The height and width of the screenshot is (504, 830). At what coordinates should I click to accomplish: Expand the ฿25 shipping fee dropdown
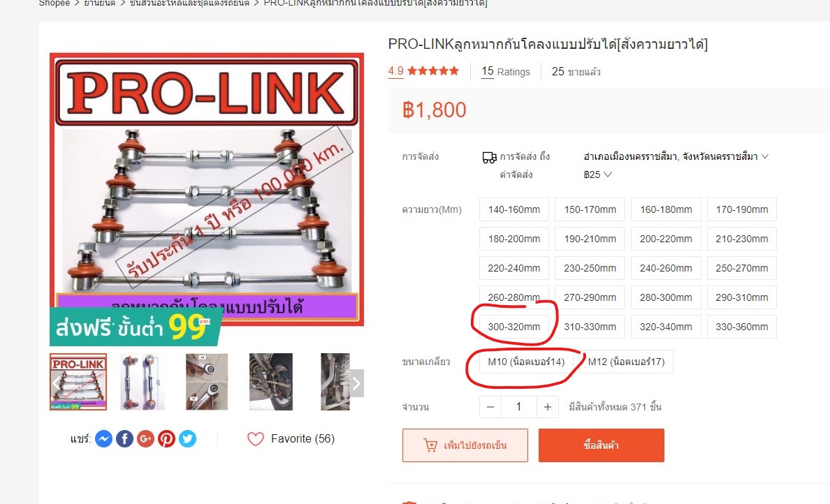[x=597, y=175]
